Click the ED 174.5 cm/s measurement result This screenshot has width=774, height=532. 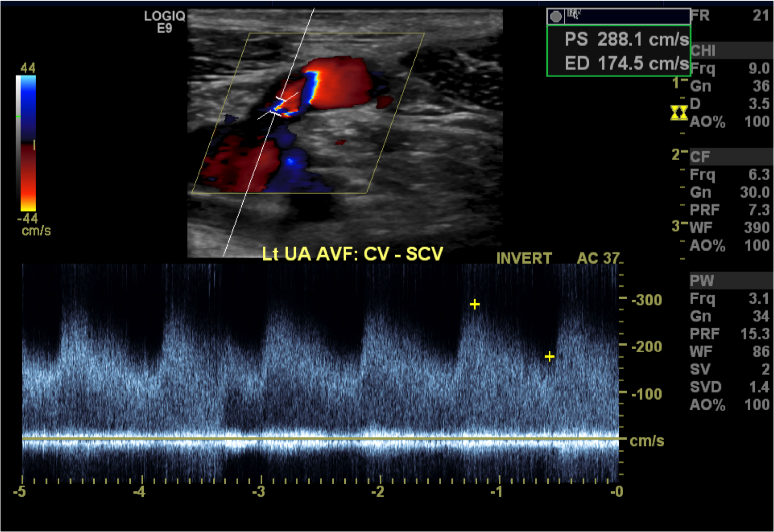click(626, 63)
